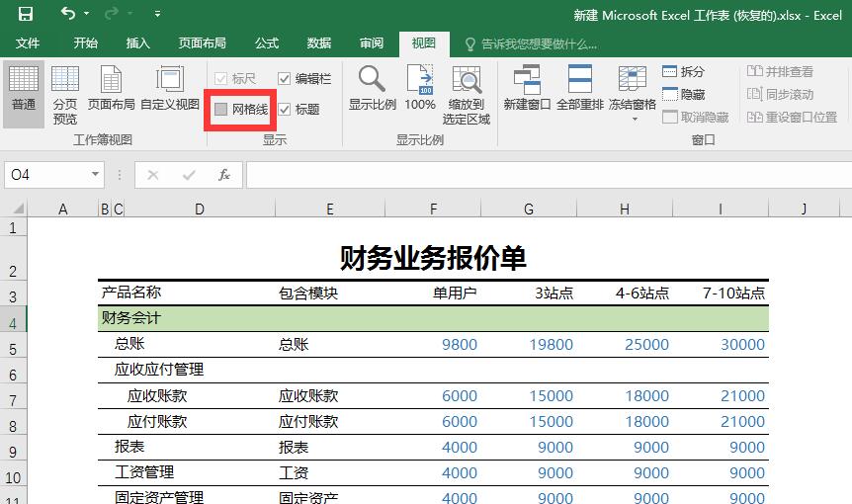
Task: Click the 财务业务报价单 title cell
Action: pyautogui.click(x=433, y=259)
